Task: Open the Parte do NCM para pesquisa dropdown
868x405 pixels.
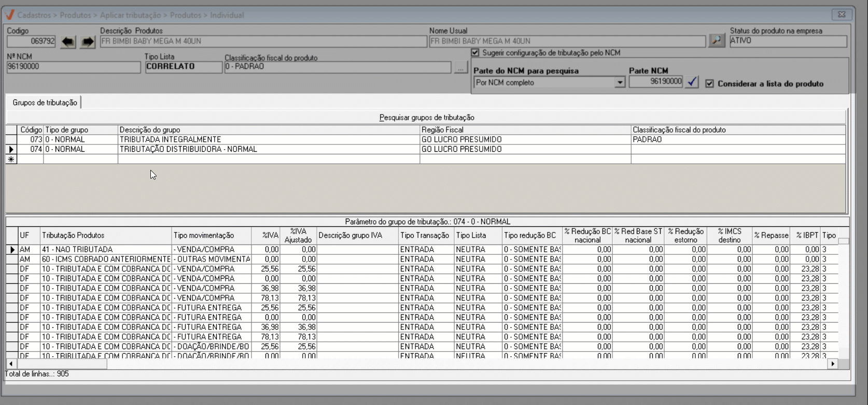Action: point(620,82)
